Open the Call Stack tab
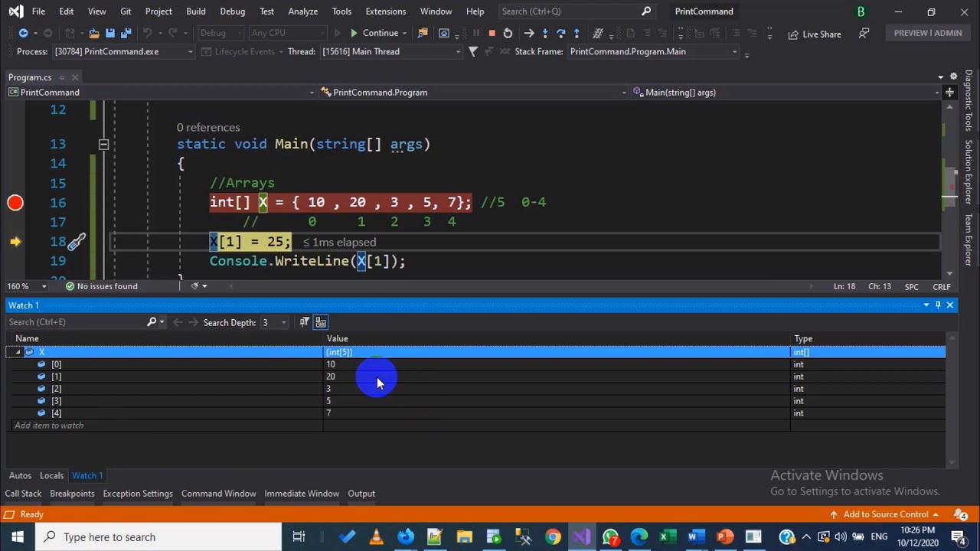The width and height of the screenshot is (980, 551). click(23, 494)
